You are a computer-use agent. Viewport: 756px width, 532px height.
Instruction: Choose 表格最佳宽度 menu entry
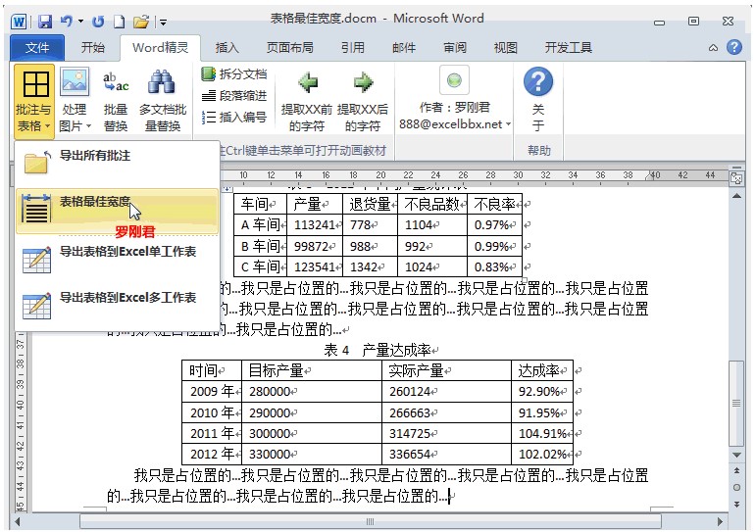(x=94, y=202)
